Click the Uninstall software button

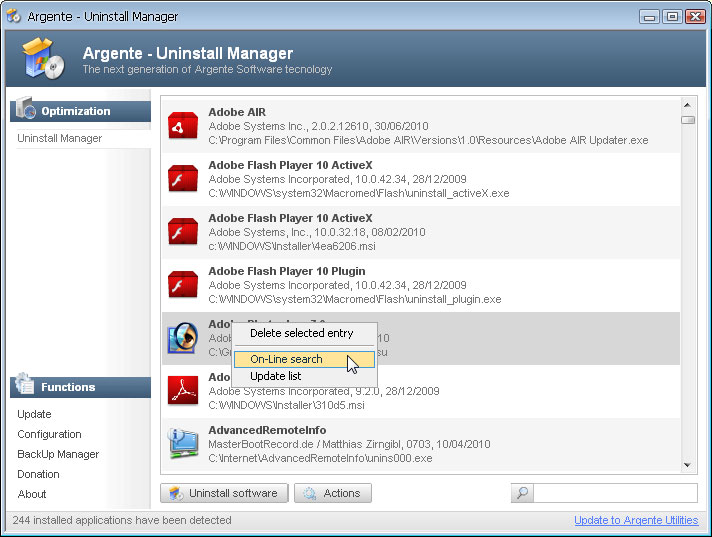click(224, 493)
